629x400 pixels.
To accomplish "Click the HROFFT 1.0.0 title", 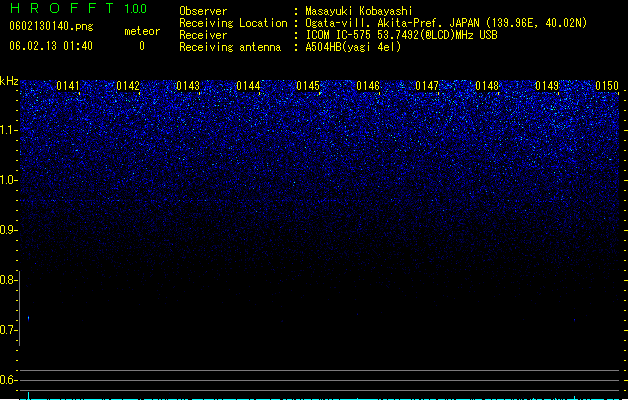I will [x=78, y=8].
